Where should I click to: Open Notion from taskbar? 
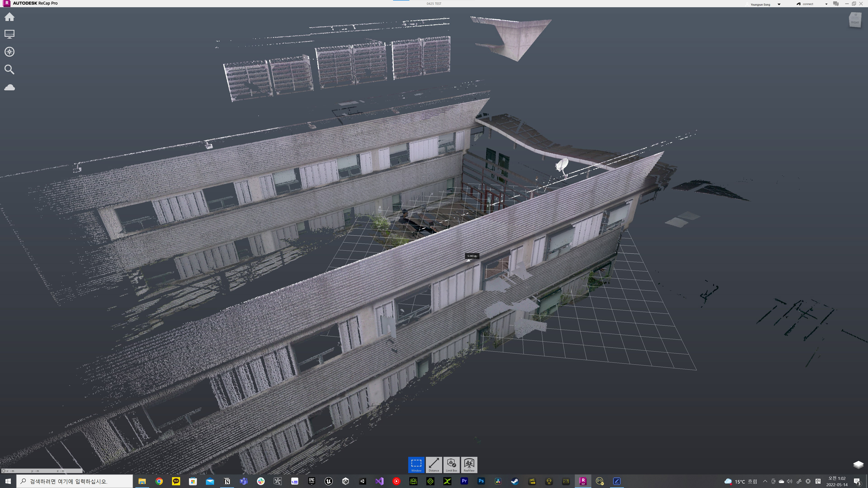[x=227, y=481]
